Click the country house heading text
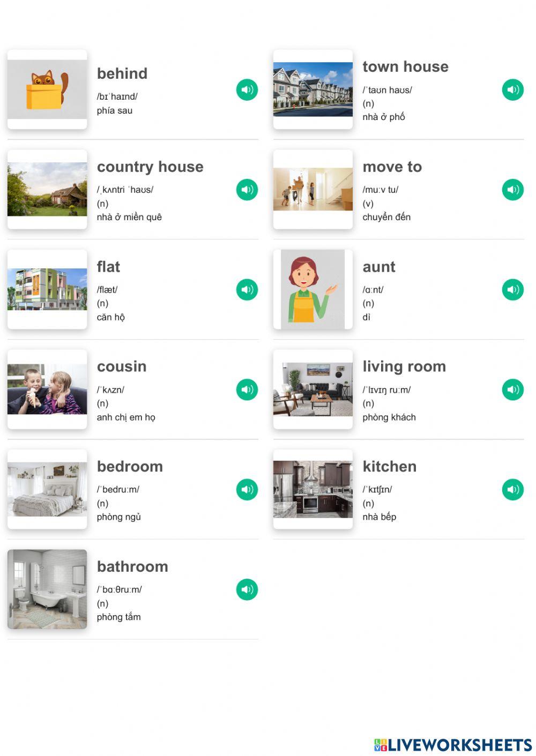Image resolution: width=536 pixels, height=756 pixels. click(150, 167)
